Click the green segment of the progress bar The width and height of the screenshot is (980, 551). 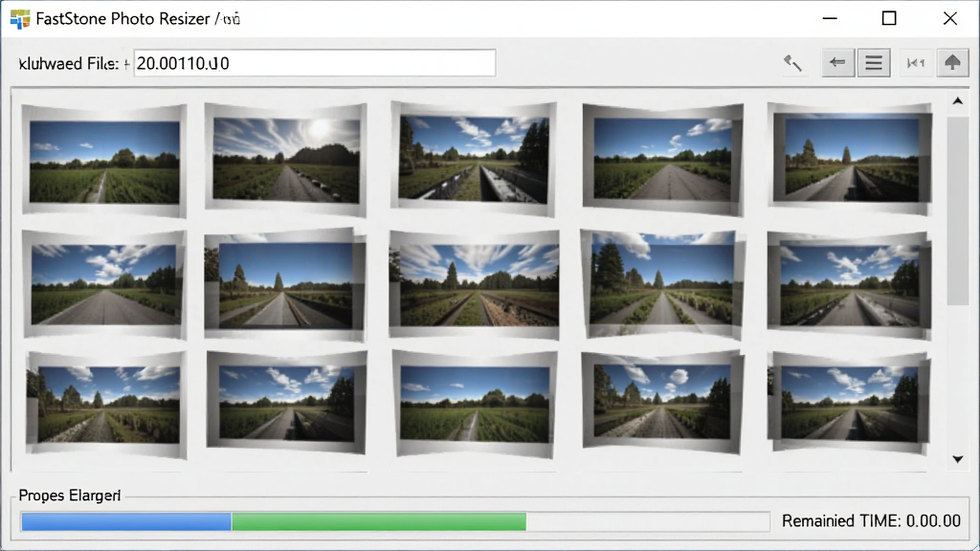coord(379,521)
